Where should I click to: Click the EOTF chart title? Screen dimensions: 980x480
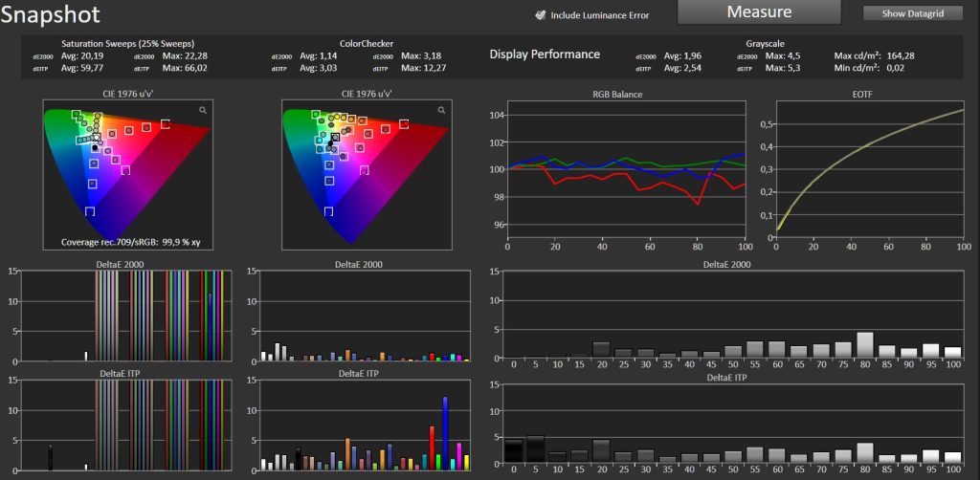[862, 95]
